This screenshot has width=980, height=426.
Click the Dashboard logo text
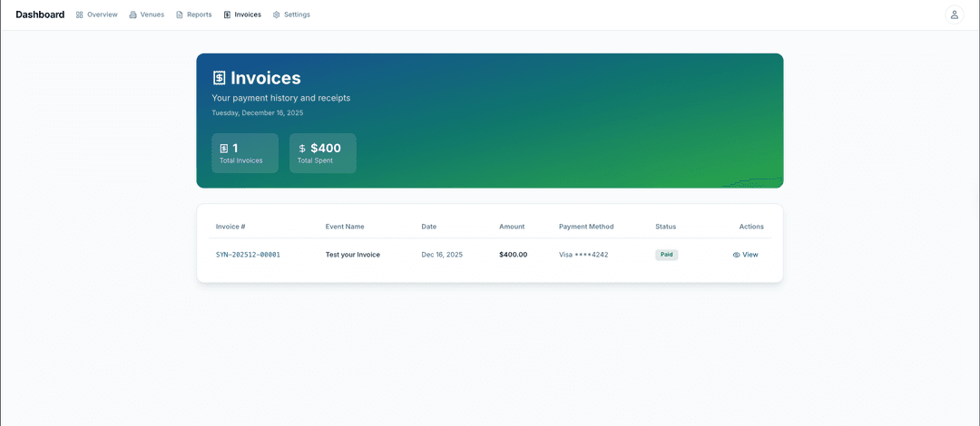pyautogui.click(x=40, y=15)
